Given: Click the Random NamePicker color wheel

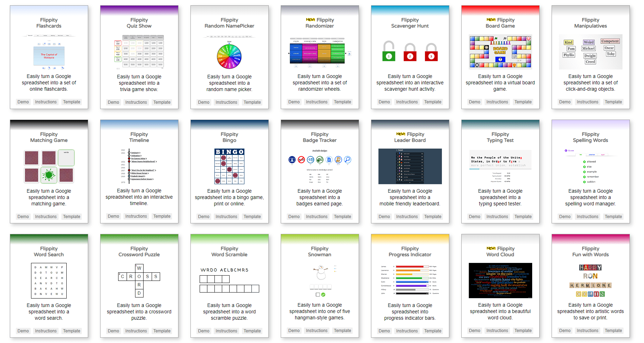Looking at the screenshot, I should (x=229, y=56).
